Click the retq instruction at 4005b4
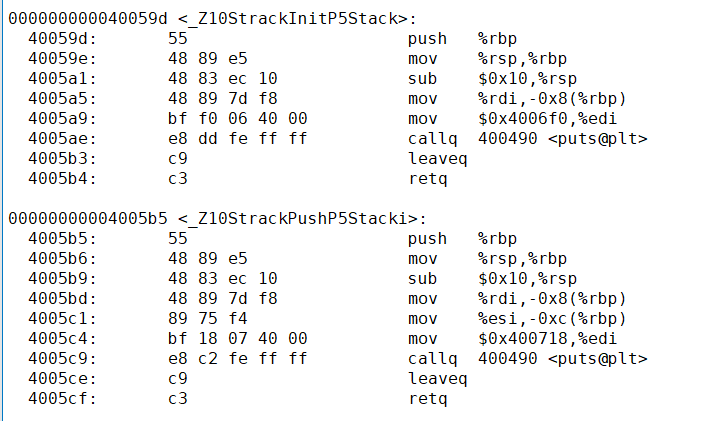 (x=427, y=179)
